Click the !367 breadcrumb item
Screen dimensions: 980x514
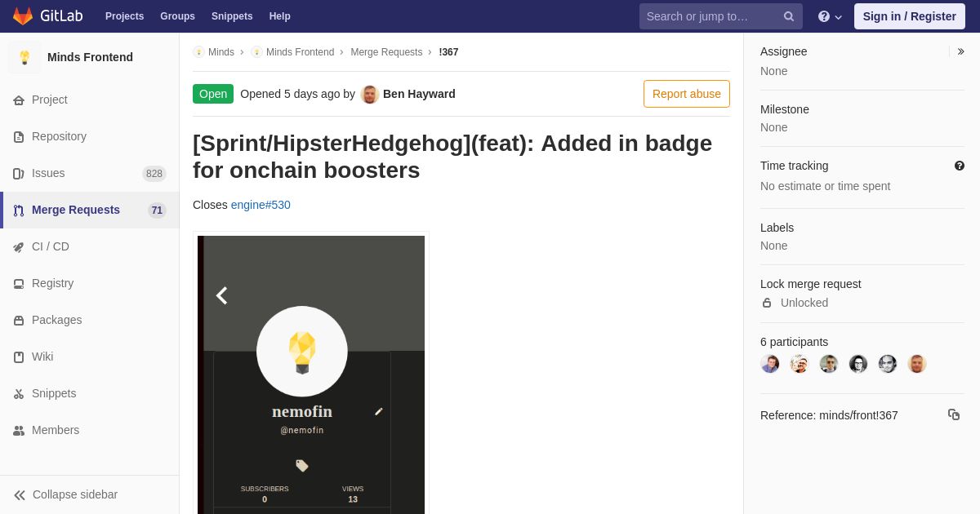[448, 52]
